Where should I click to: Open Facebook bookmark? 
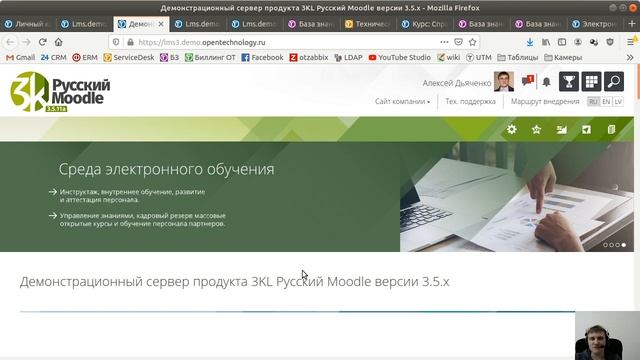262,58
